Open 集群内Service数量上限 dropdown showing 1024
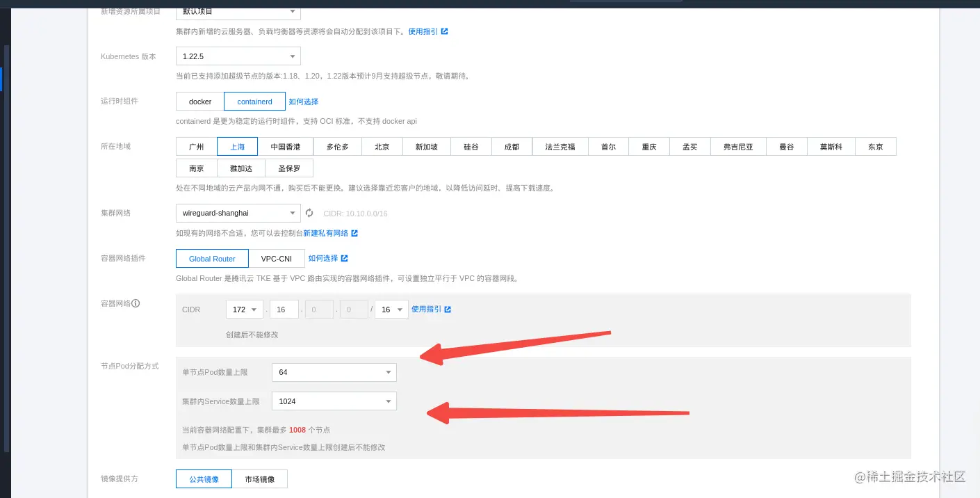The height and width of the screenshot is (498, 980). (x=334, y=401)
